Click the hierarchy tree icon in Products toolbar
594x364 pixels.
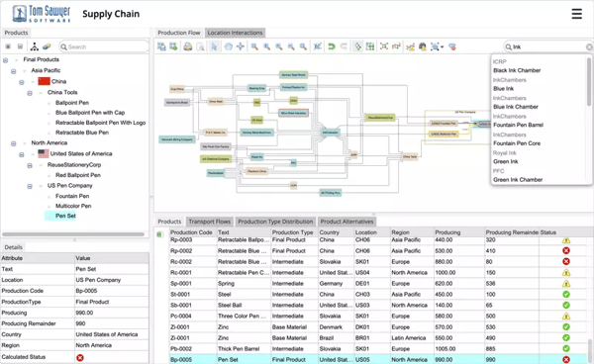tap(35, 46)
